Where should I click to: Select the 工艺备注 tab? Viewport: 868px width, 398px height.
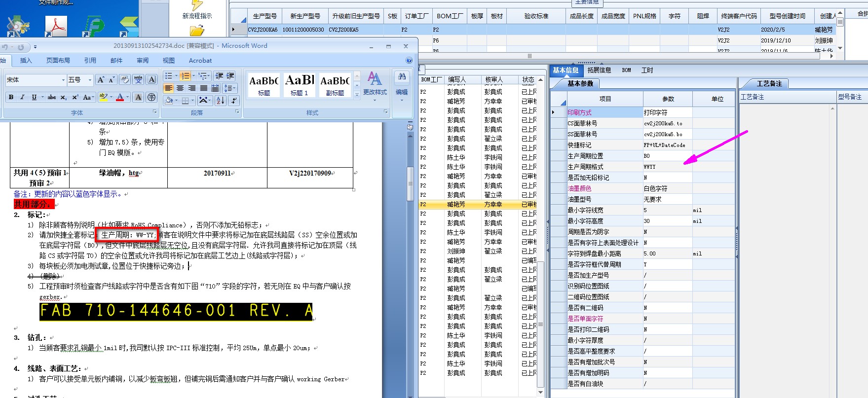point(769,83)
